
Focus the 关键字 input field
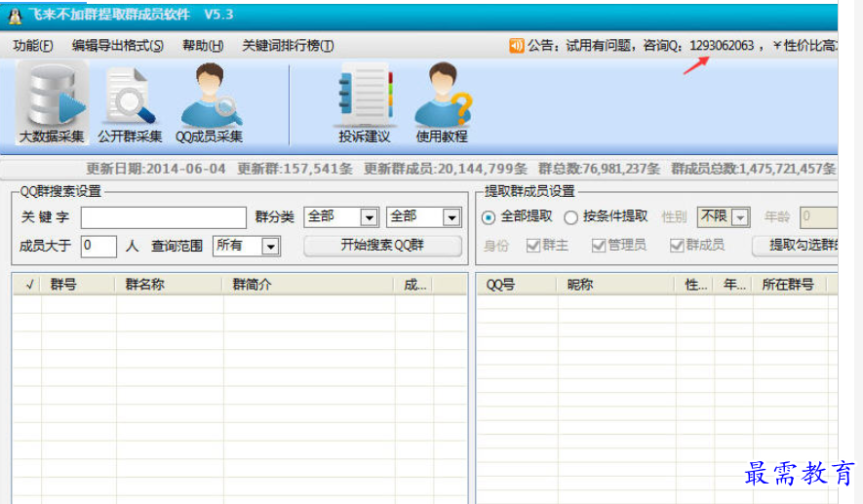click(x=164, y=217)
